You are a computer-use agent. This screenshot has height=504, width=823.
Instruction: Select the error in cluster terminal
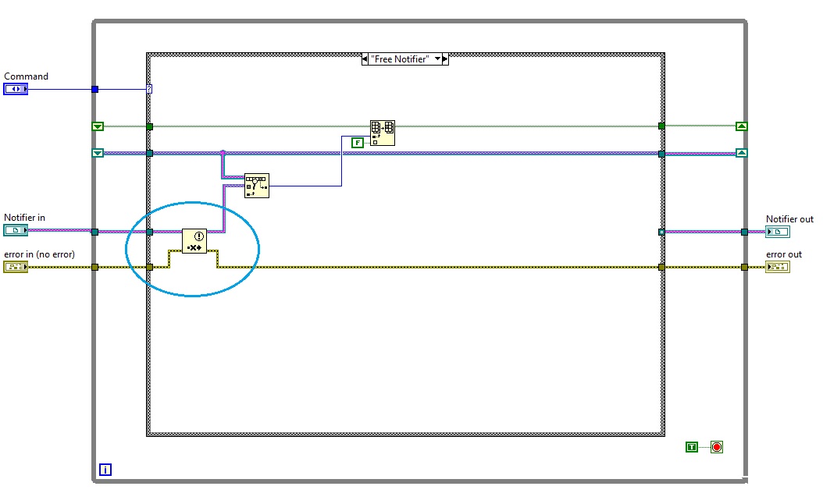pos(16,267)
